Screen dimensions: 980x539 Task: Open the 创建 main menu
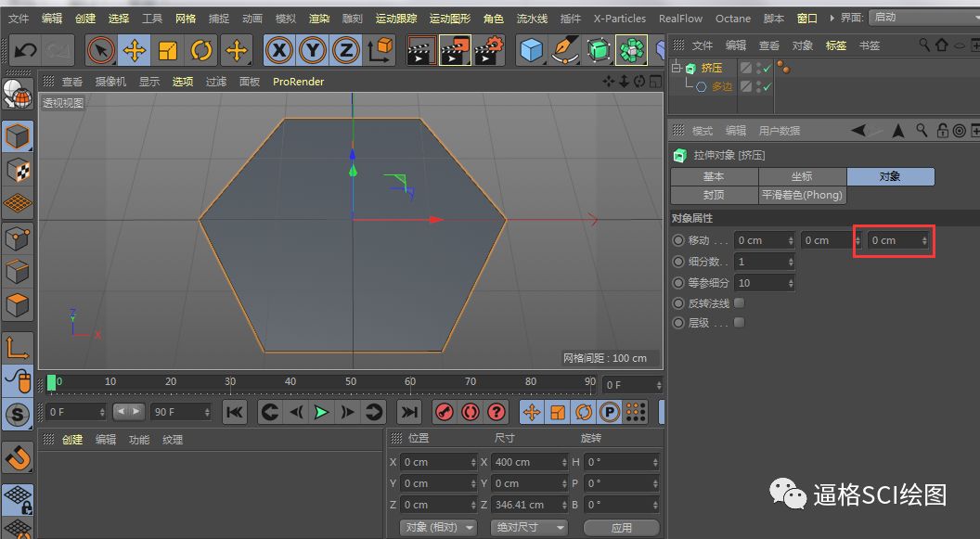(x=85, y=19)
